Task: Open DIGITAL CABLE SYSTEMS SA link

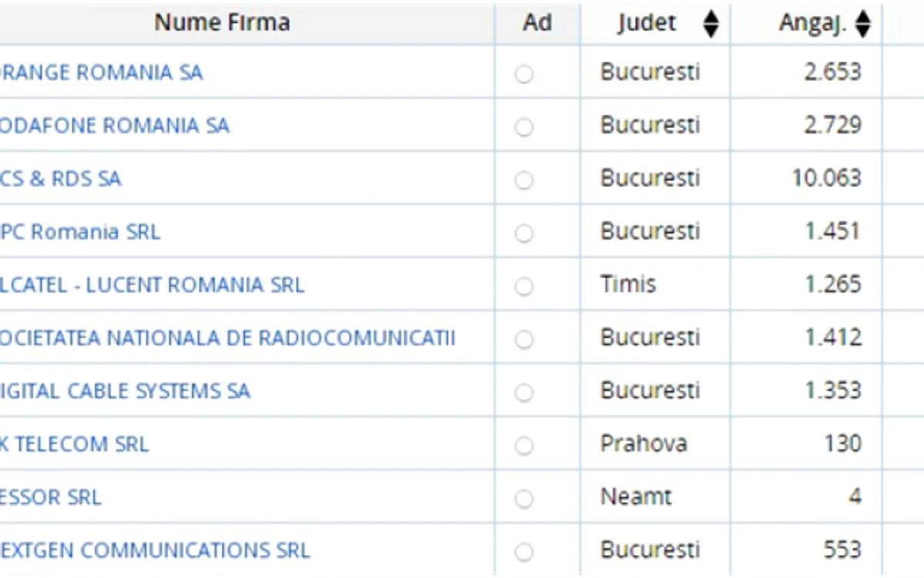Action: [x=125, y=391]
